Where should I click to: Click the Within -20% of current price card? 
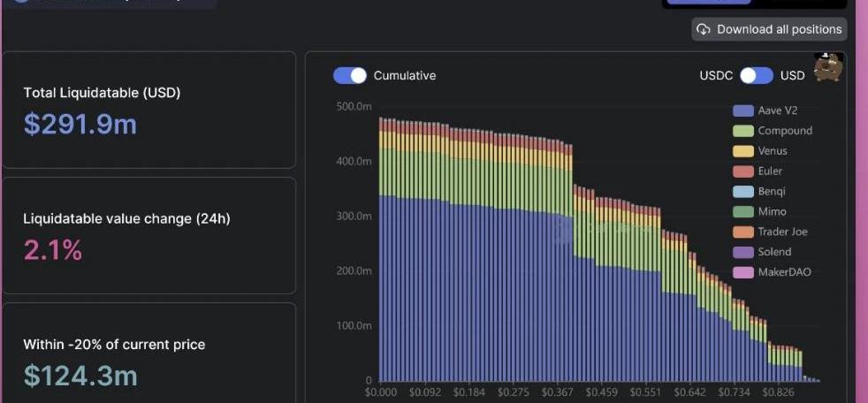point(148,354)
